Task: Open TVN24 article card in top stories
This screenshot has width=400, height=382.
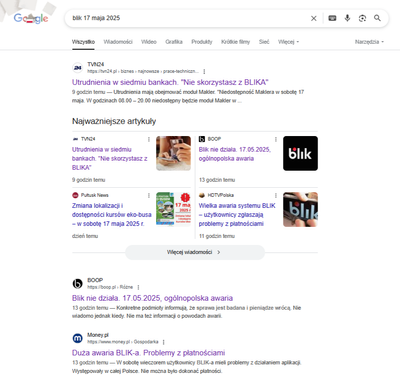Action: coord(110,158)
